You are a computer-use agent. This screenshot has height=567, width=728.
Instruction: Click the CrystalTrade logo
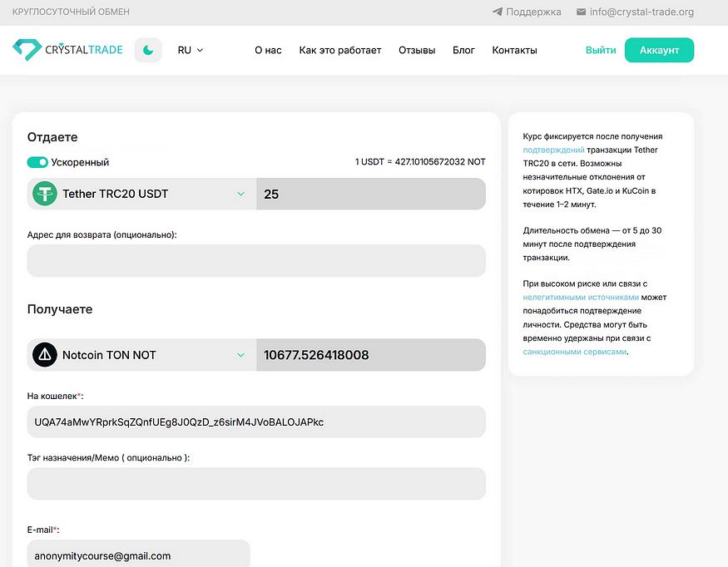pos(67,50)
